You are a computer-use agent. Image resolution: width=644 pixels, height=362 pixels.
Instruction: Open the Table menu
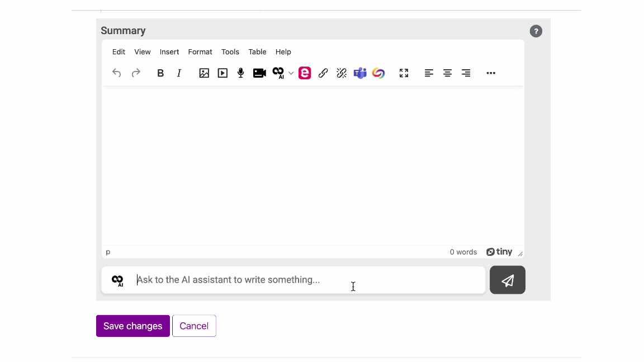click(x=257, y=52)
